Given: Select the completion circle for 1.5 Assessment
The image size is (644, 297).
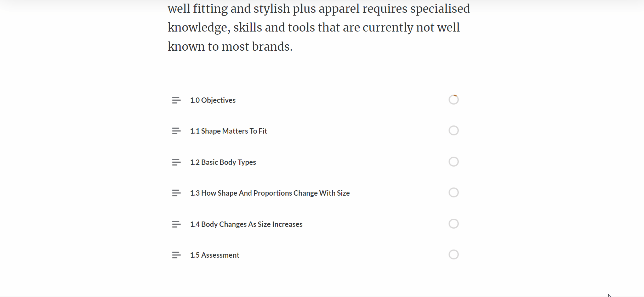Looking at the screenshot, I should 454,254.
